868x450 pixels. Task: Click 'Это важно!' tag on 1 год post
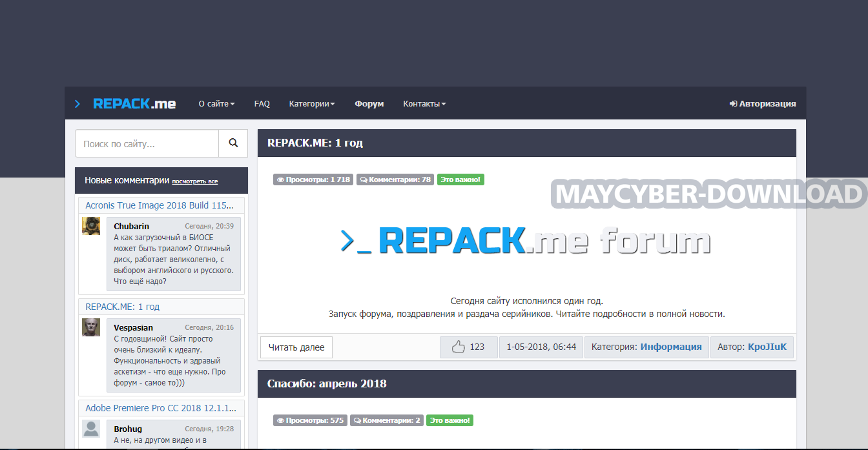(460, 179)
